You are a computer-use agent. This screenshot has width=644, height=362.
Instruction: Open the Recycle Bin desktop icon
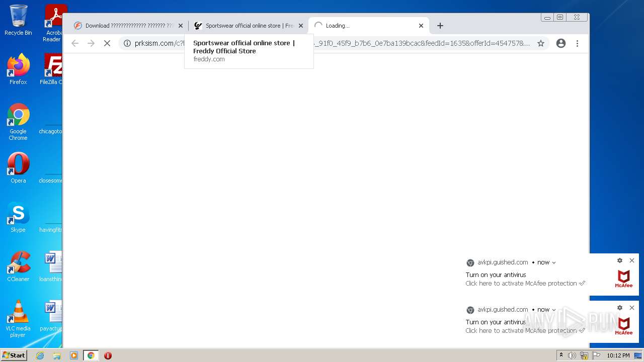tap(18, 20)
